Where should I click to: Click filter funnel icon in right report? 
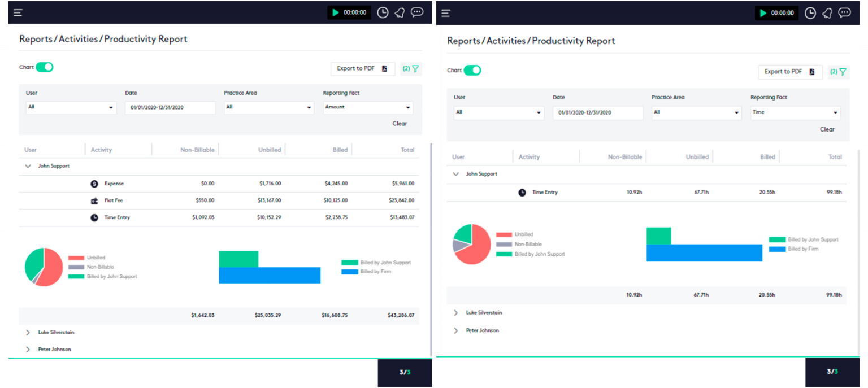tap(843, 72)
